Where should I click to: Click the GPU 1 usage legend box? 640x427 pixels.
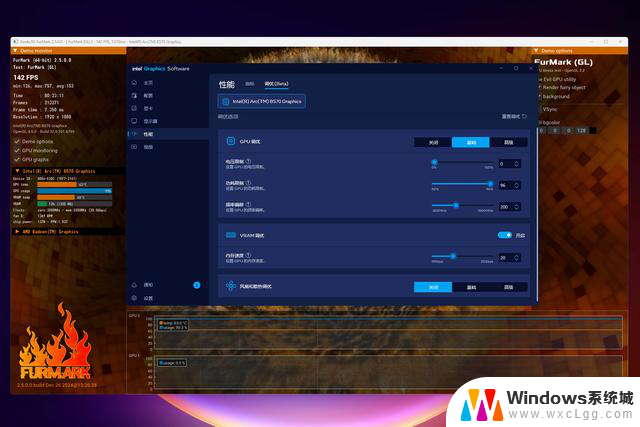tap(172, 363)
